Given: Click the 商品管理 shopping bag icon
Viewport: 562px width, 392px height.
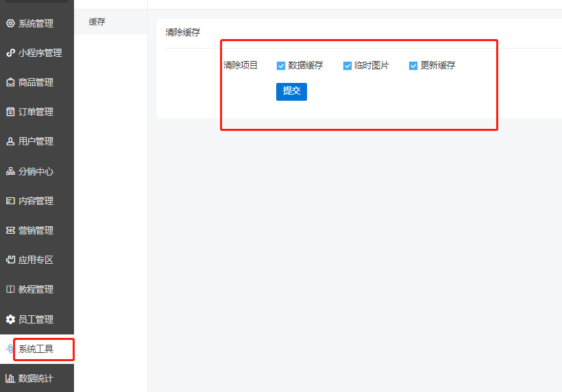Looking at the screenshot, I should tap(10, 82).
